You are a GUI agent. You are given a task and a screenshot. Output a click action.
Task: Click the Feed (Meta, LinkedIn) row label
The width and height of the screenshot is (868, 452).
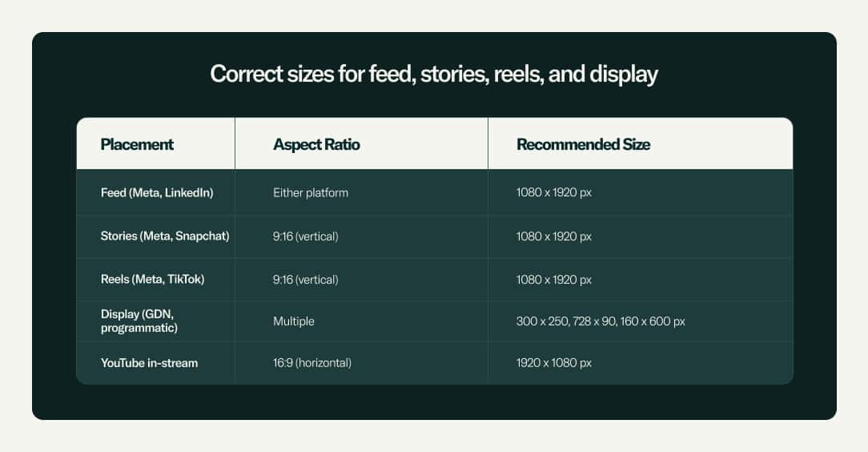(x=157, y=193)
